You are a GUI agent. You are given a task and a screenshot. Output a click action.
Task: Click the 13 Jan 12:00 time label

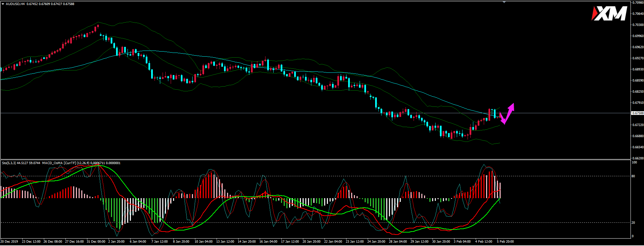click(225, 242)
